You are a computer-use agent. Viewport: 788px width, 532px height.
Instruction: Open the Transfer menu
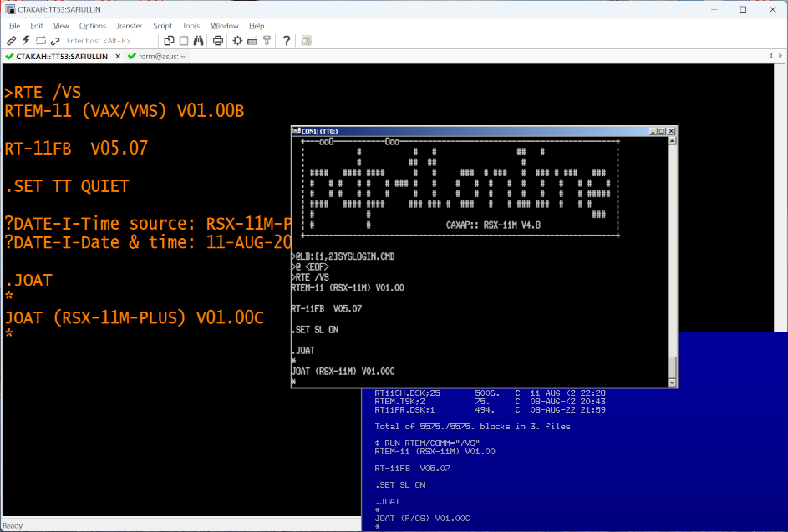point(129,26)
